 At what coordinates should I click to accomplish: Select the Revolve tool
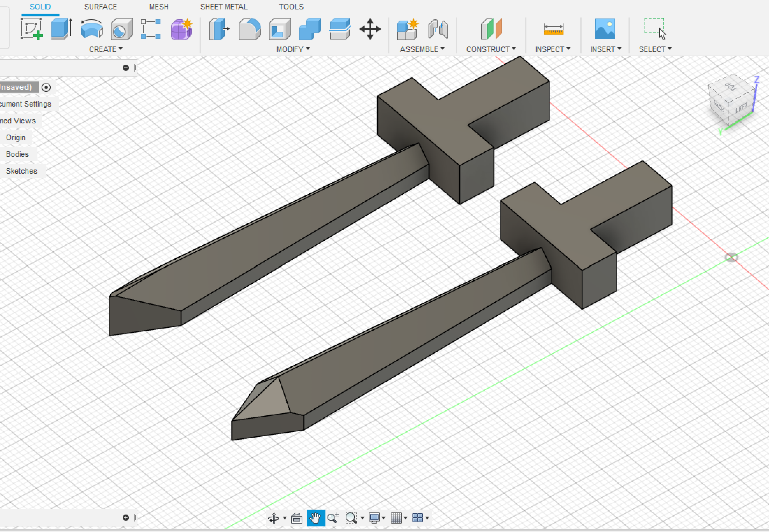[92, 29]
